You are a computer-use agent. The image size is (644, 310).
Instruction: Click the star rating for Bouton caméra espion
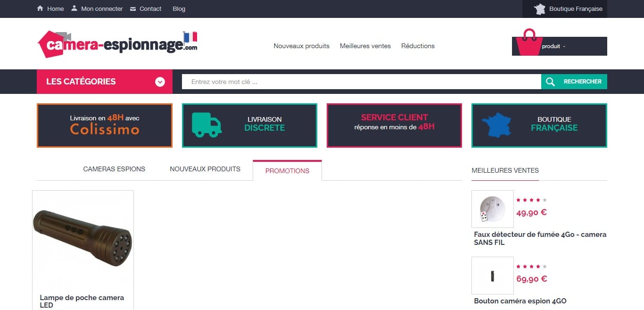click(x=531, y=267)
